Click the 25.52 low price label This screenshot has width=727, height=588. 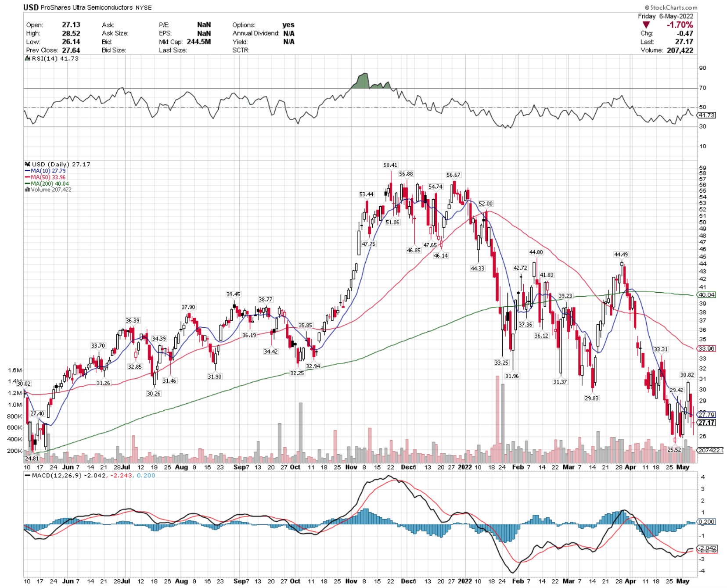click(x=674, y=450)
